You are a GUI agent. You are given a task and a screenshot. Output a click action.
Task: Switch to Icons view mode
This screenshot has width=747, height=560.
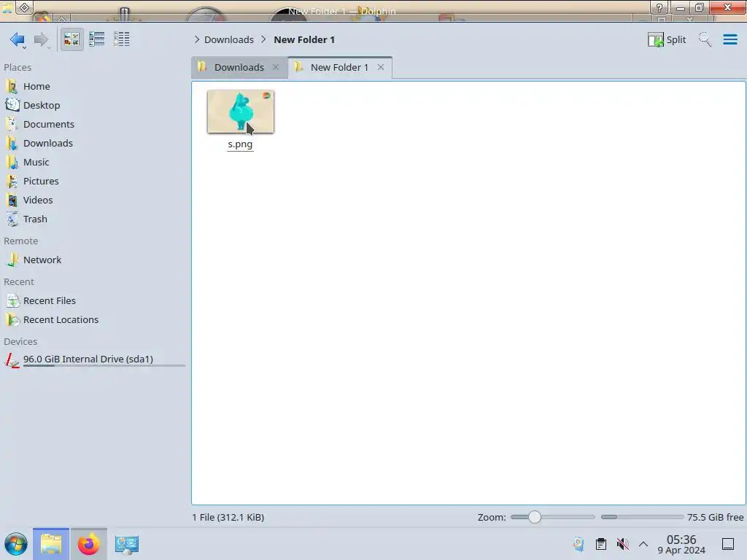tap(71, 39)
